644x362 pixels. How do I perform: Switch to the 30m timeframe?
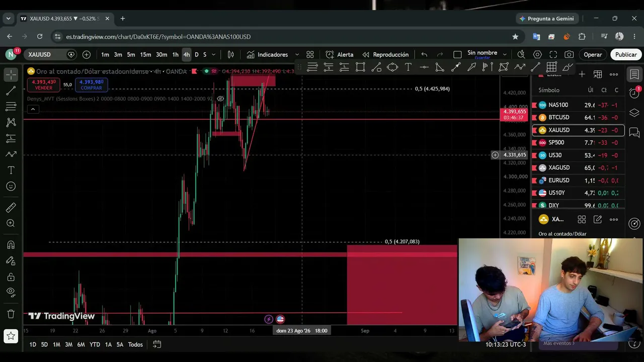(x=162, y=54)
